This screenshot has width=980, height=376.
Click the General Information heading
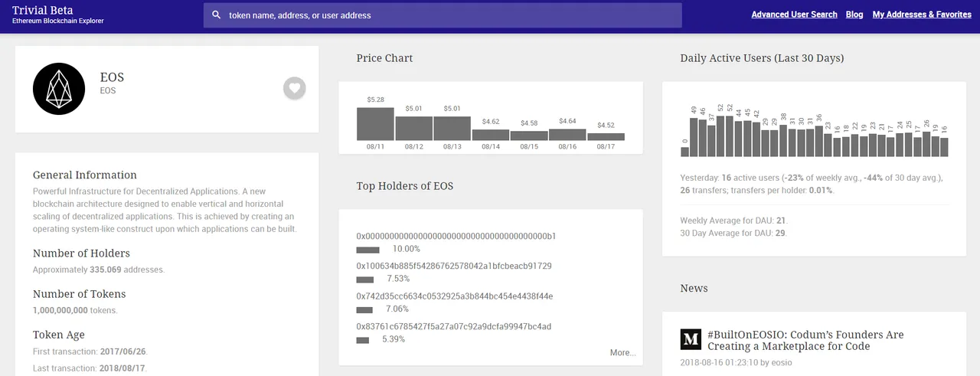[x=85, y=175]
